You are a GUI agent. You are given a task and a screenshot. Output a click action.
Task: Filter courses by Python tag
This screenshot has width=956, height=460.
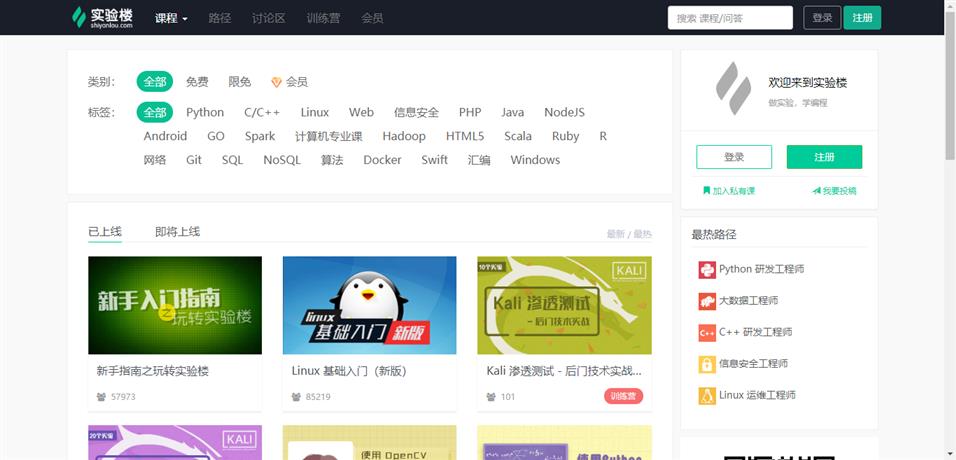205,112
